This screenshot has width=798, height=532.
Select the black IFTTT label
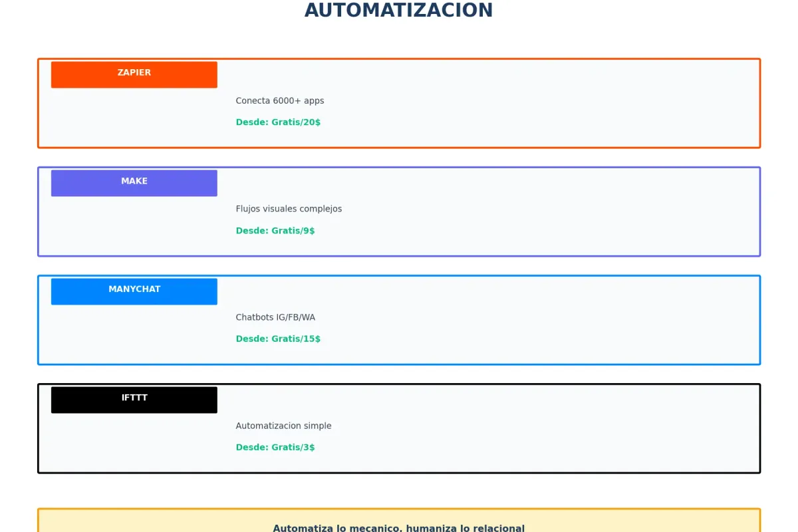pyautogui.click(x=134, y=400)
